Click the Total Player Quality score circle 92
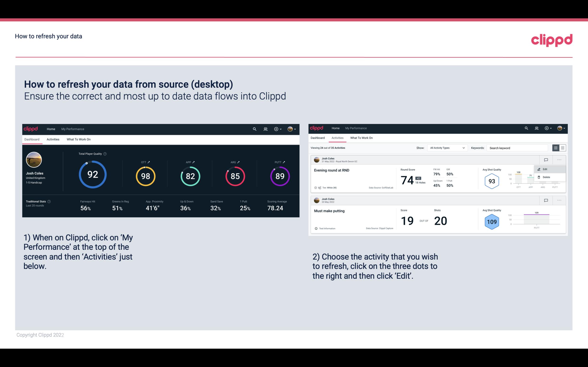The image size is (588, 367). point(92,175)
